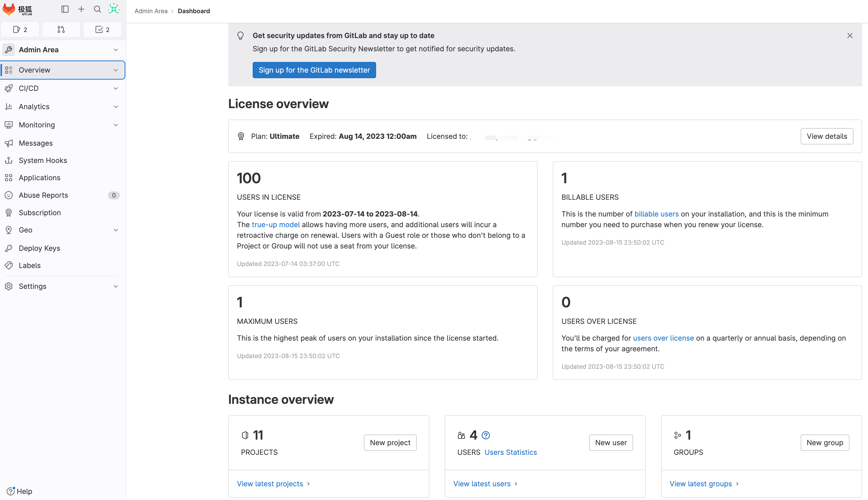Click the plus create-new icon
The height and width of the screenshot is (500, 868).
tap(81, 9)
